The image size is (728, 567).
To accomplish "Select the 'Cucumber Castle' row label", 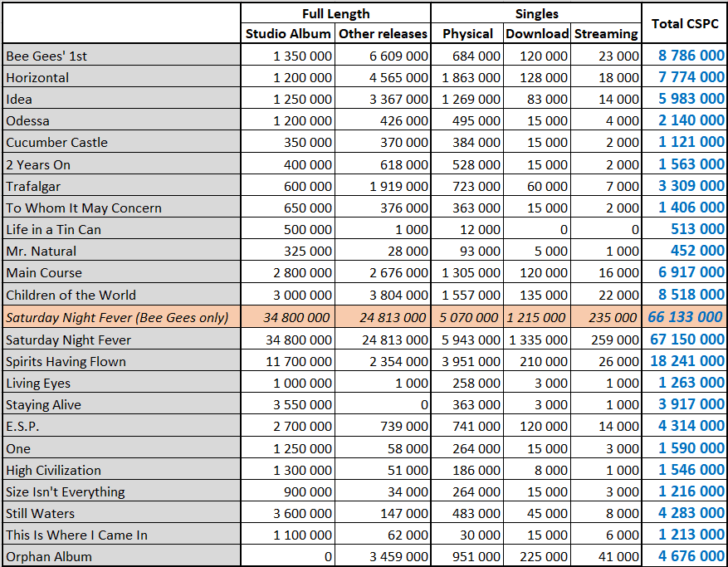I will pyautogui.click(x=122, y=142).
